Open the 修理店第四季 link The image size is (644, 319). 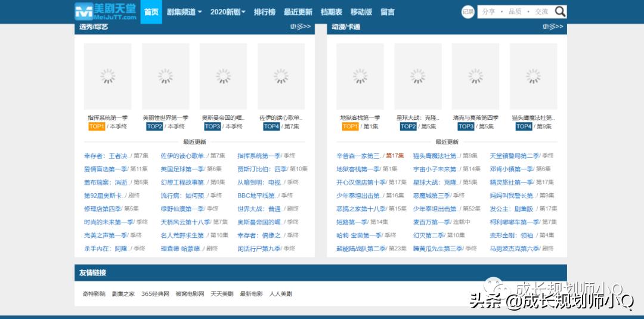pyautogui.click(x=103, y=209)
